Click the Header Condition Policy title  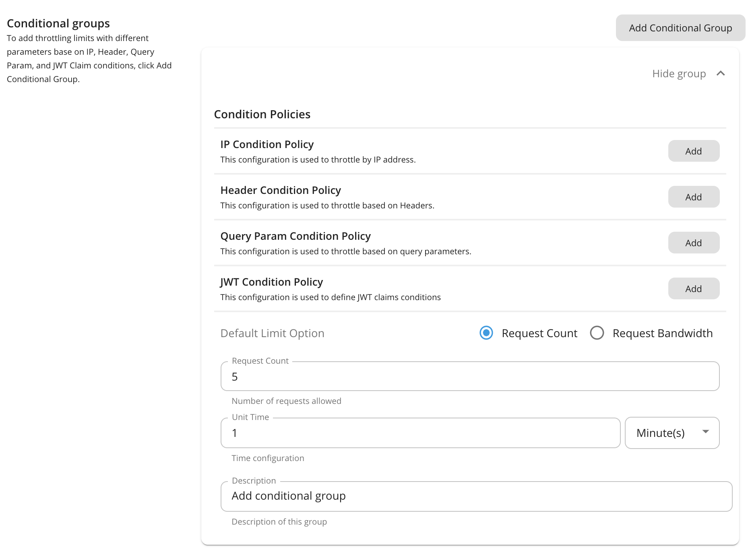[x=281, y=190]
